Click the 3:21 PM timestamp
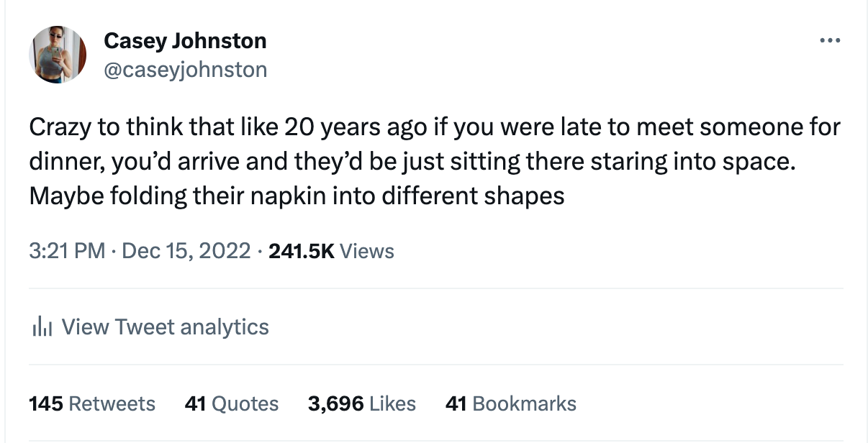The height and width of the screenshot is (443, 868). point(67,252)
